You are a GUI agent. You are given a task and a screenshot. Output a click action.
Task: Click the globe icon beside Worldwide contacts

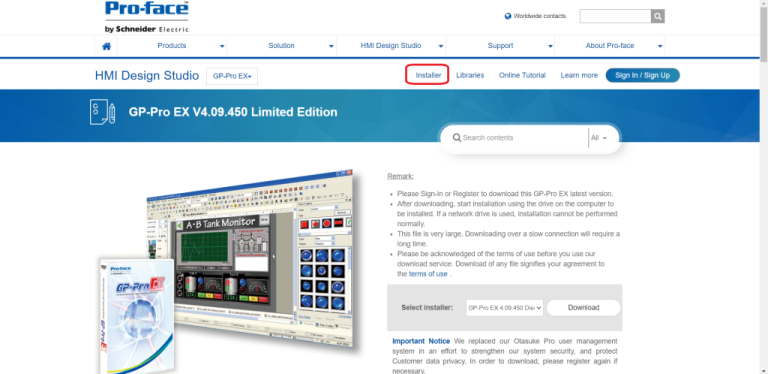tap(508, 16)
